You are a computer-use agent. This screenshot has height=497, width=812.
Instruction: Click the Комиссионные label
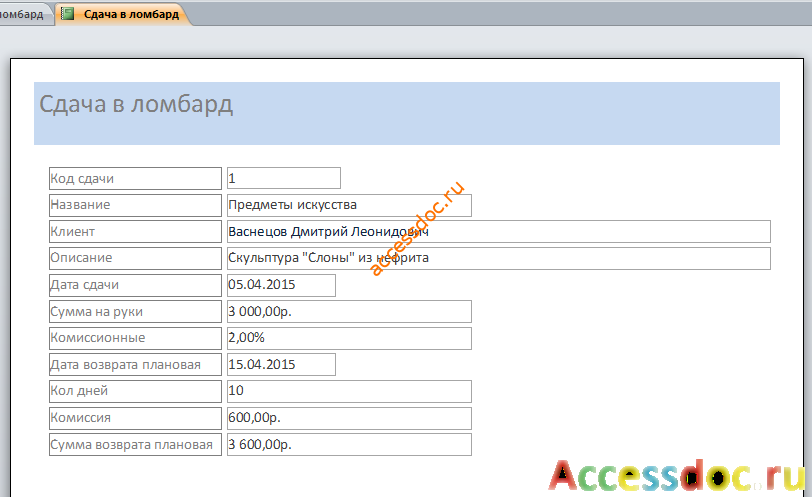point(135,338)
